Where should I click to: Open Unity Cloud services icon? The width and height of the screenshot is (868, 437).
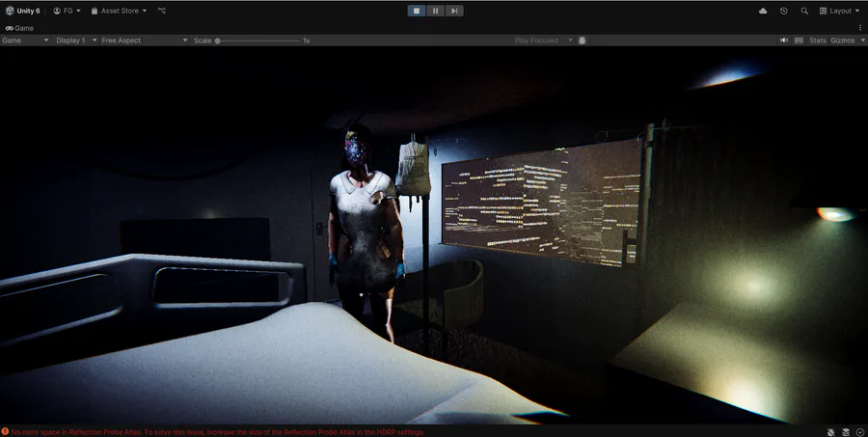coord(763,11)
